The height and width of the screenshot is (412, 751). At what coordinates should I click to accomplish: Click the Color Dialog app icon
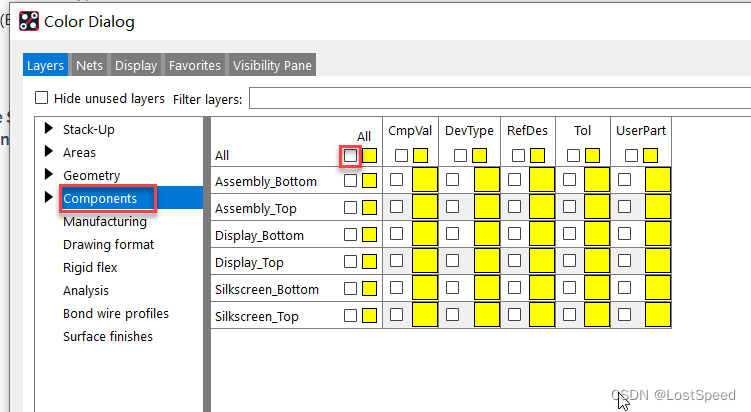[30, 21]
